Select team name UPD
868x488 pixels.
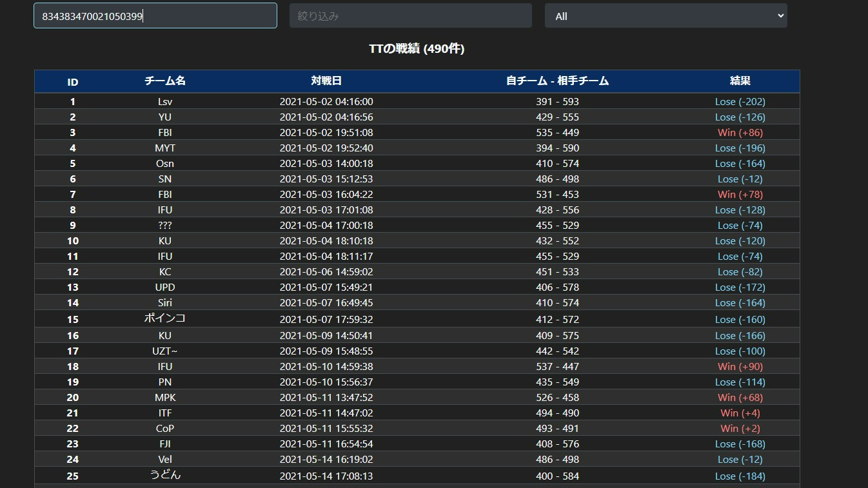pos(165,287)
